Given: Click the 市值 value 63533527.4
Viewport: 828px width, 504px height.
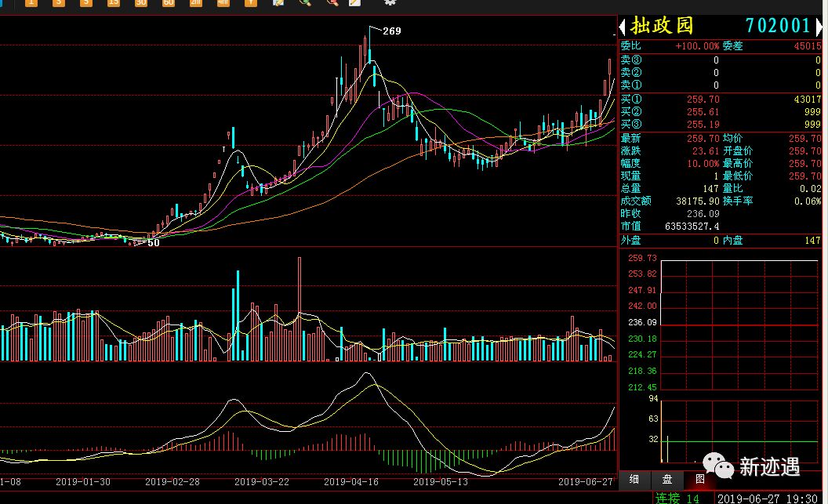Looking at the screenshot, I should point(692,227).
